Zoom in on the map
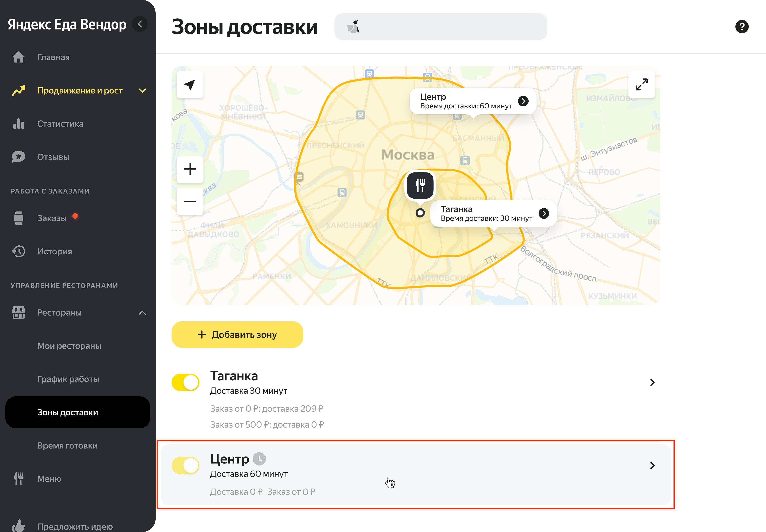Screen dimensions: 766x532 click(190, 169)
